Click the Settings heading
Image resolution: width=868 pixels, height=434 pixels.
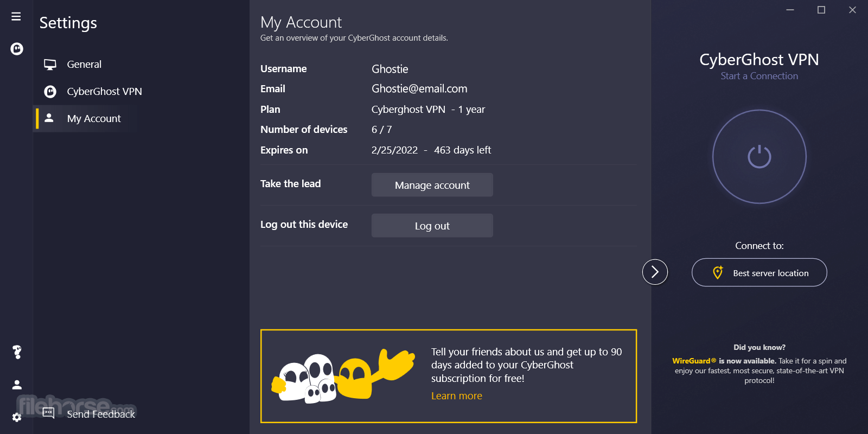click(x=68, y=23)
